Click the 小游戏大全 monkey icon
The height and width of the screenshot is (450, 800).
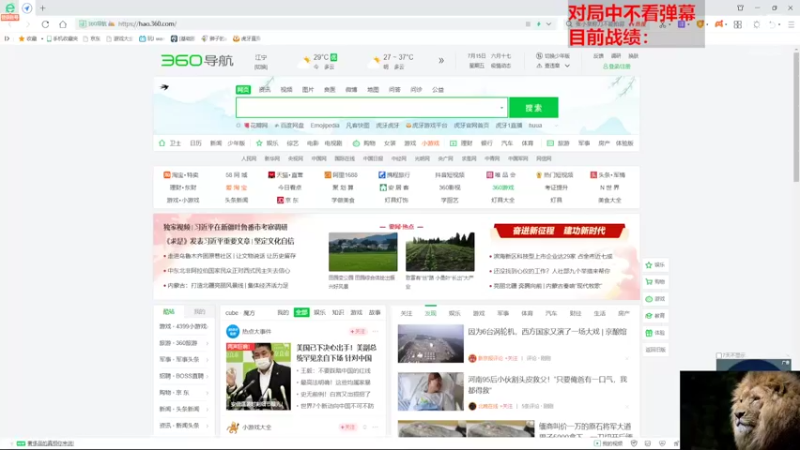(x=233, y=427)
